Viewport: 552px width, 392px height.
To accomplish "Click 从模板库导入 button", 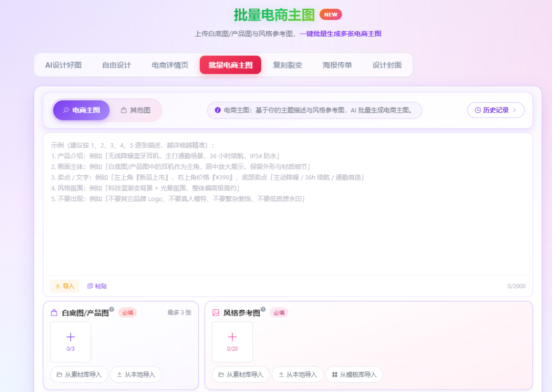I will click(354, 375).
